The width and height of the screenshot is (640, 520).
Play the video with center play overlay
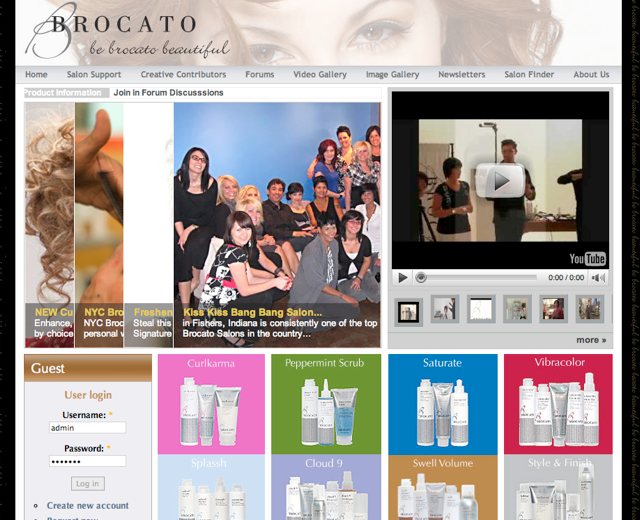(x=500, y=181)
